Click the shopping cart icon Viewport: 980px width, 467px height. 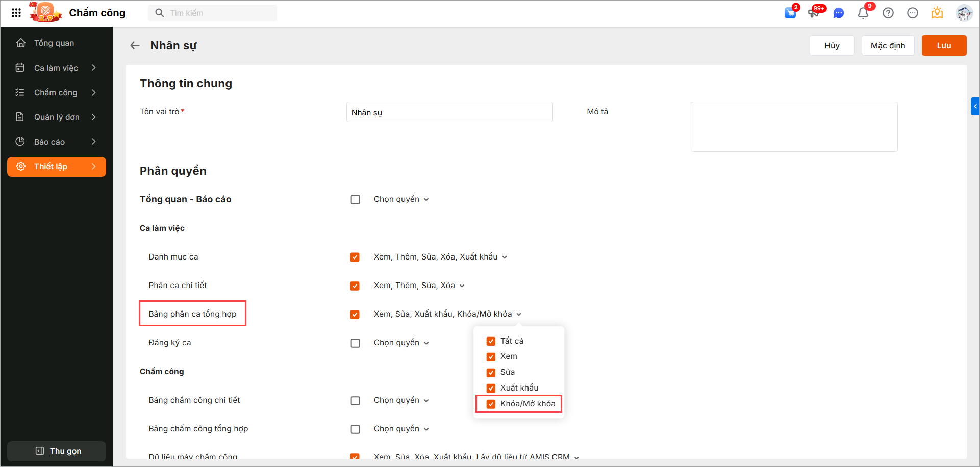pos(790,13)
